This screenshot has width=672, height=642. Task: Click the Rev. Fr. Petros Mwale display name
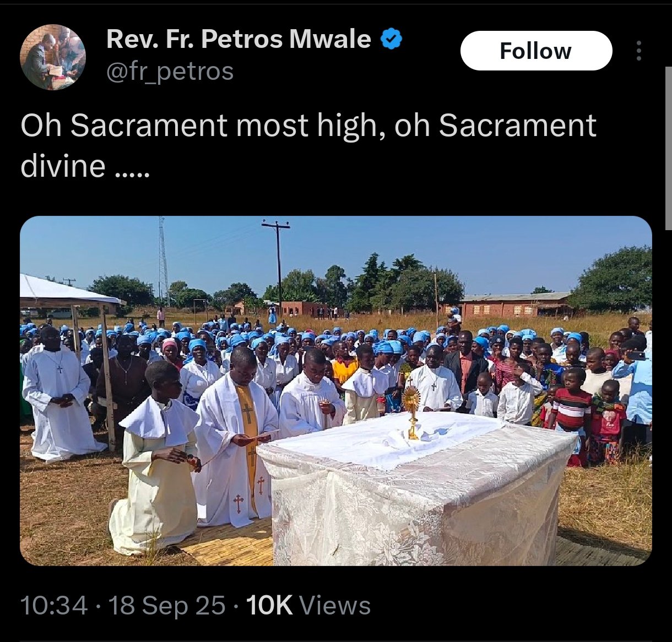pos(239,39)
